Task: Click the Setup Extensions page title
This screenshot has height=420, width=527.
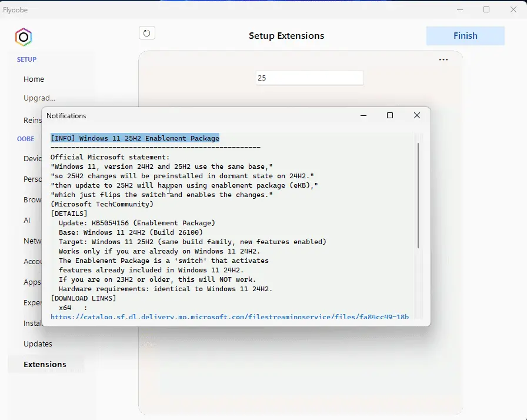Action: [286, 36]
